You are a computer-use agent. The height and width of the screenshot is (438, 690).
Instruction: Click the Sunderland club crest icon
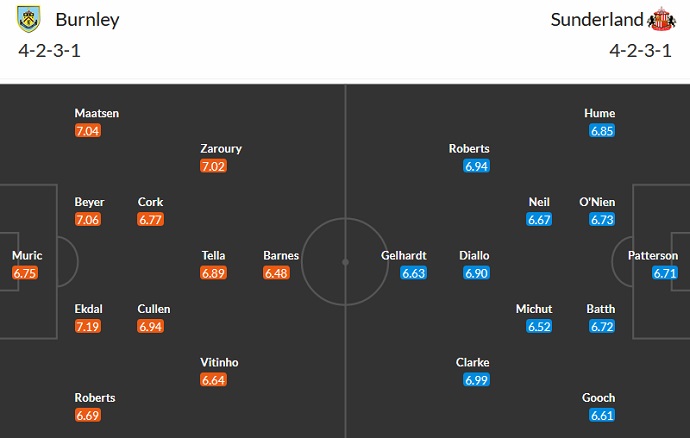[x=661, y=20]
